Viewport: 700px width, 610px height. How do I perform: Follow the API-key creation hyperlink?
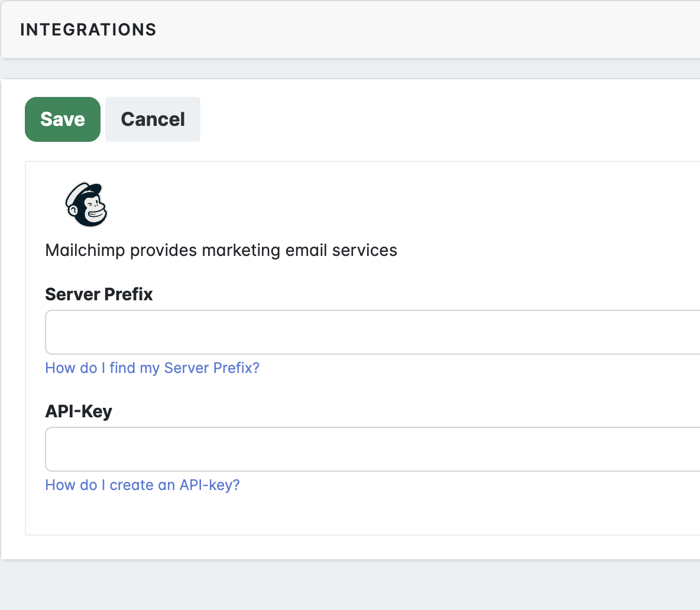pyautogui.click(x=142, y=485)
